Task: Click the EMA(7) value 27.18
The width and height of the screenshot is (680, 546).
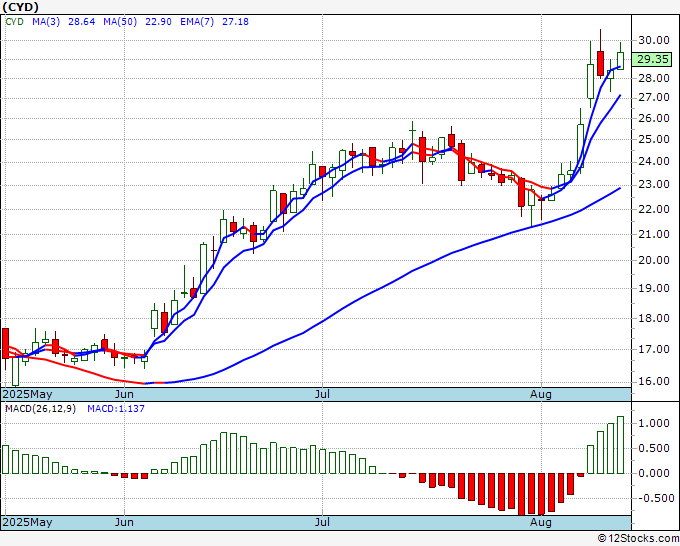Action: (235, 22)
